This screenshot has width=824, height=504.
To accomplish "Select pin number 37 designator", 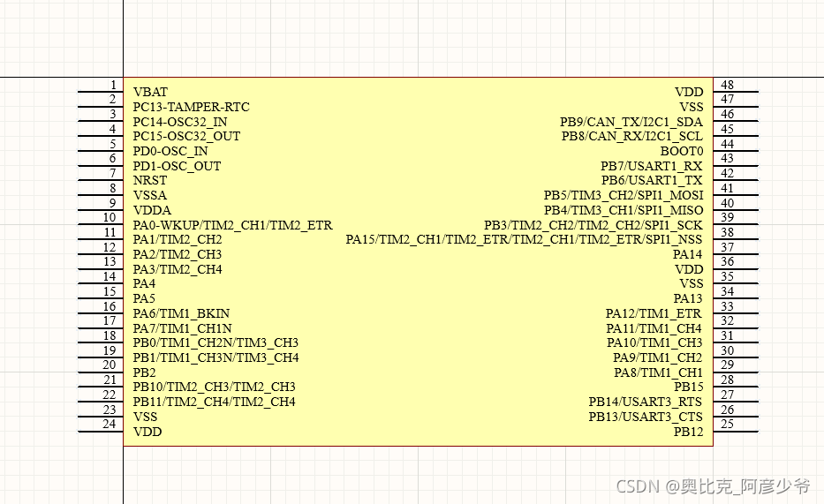I will (728, 247).
